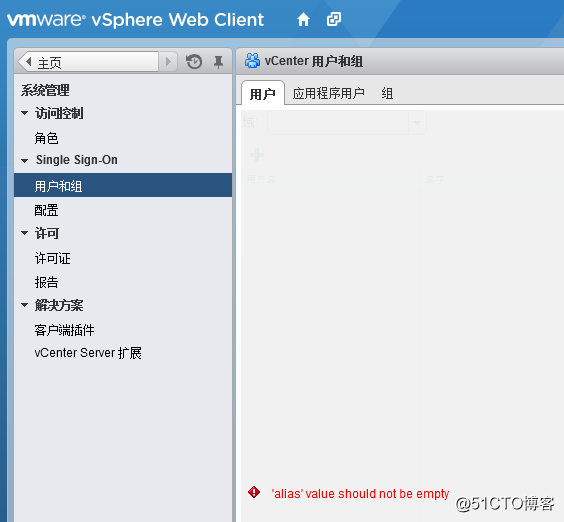The image size is (564, 522).
Task: Click the vCenter 用户和组 title
Action: click(314, 61)
